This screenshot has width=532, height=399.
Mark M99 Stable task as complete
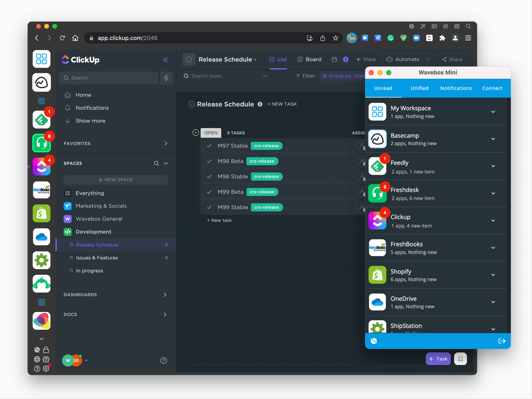(x=209, y=207)
